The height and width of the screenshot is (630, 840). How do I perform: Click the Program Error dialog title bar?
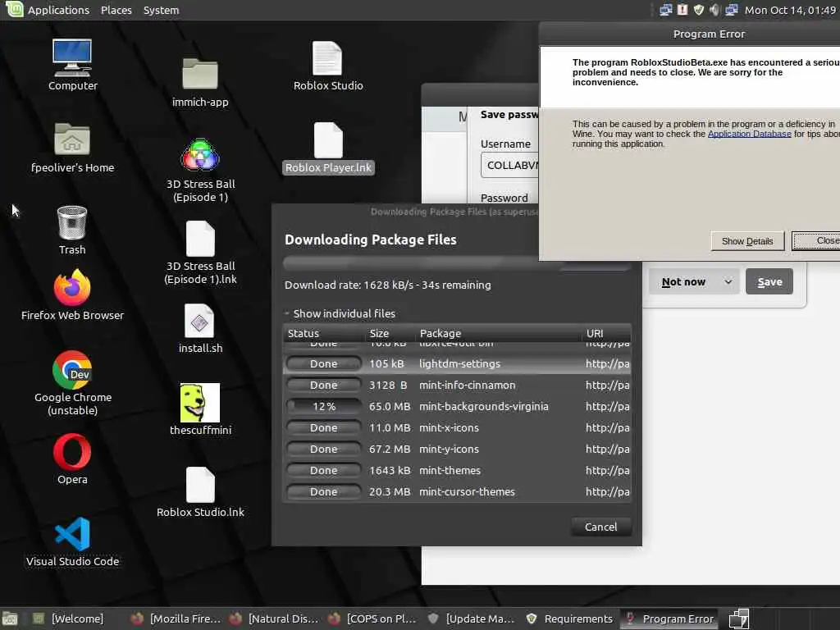(689, 34)
